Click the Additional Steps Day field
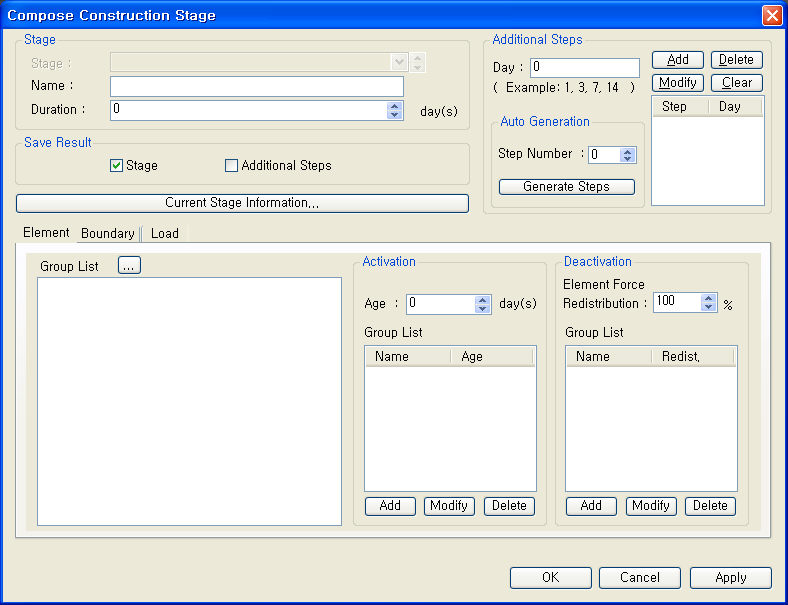The width and height of the screenshot is (788, 605). [x=585, y=68]
